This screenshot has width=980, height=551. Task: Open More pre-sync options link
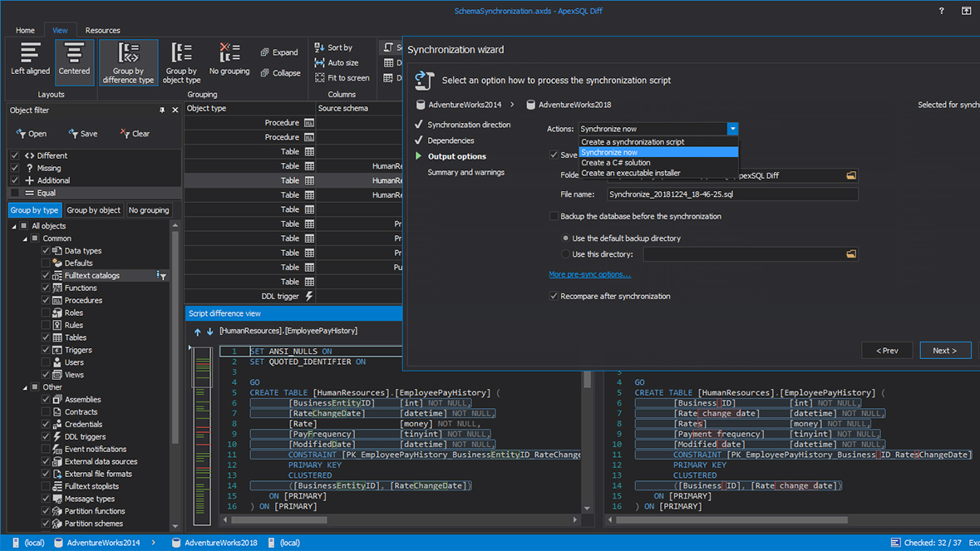(x=591, y=274)
